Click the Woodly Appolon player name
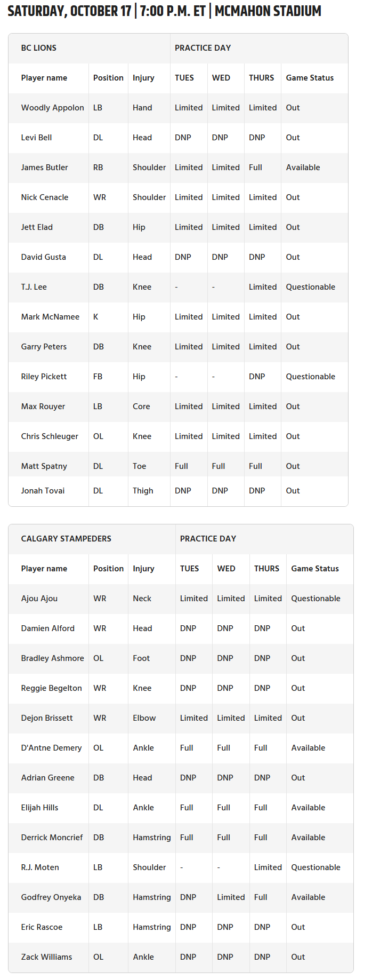 [52, 108]
